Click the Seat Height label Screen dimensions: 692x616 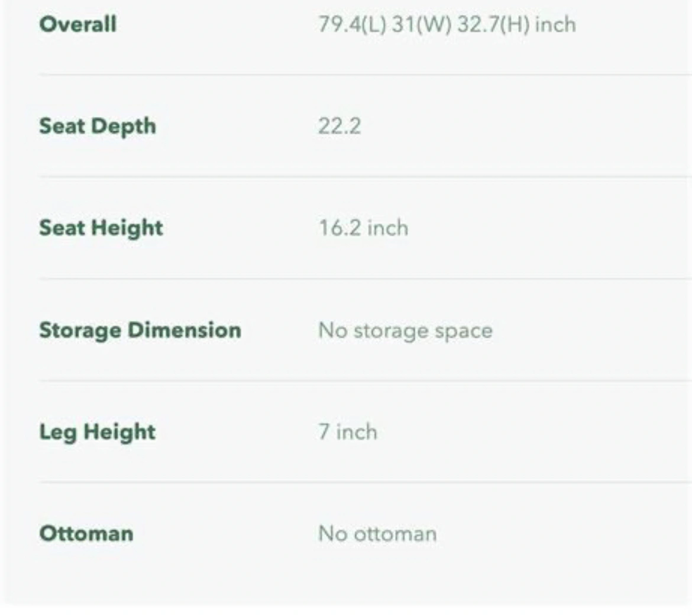101,228
